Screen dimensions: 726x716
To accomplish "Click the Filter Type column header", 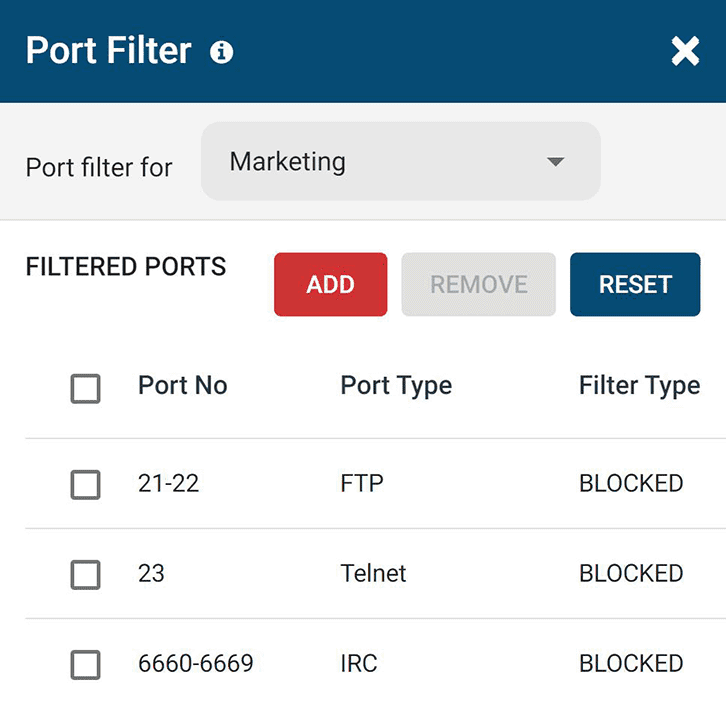I will click(639, 386).
